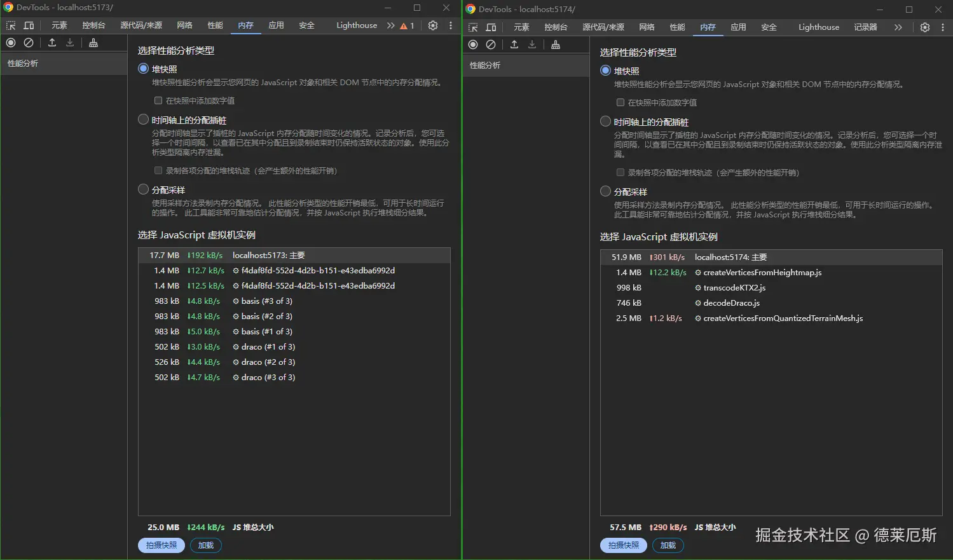The image size is (953, 560).
Task: Click Chrome icon in left window title bar
Action: click(x=8, y=8)
